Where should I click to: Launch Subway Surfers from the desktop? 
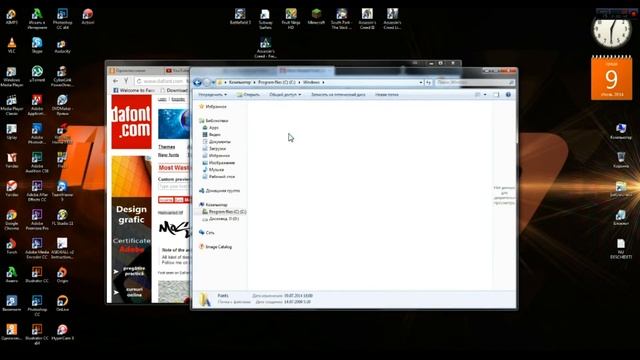point(265,19)
